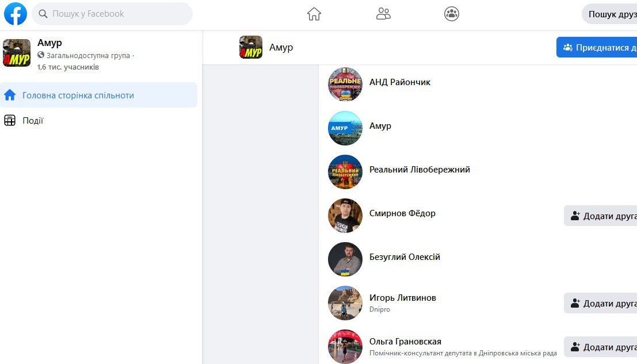Image resolution: width=637 pixels, height=364 pixels.
Task: Open the Groups icon in top bar
Action: 451,14
